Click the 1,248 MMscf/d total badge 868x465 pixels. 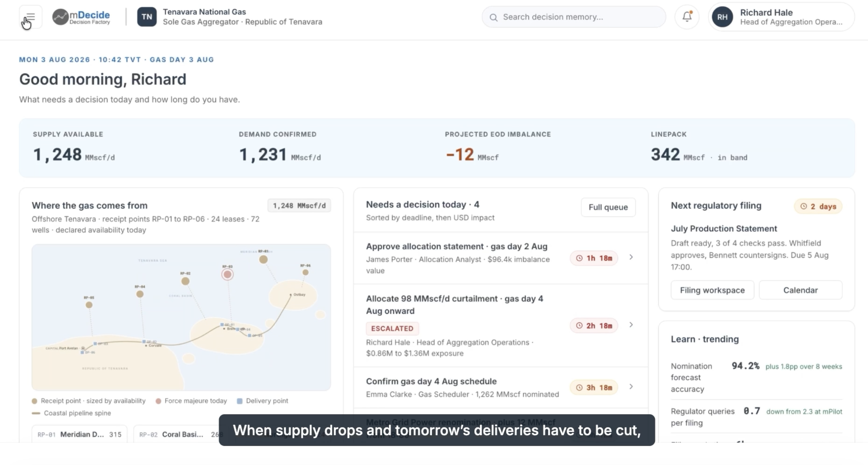[x=299, y=206]
